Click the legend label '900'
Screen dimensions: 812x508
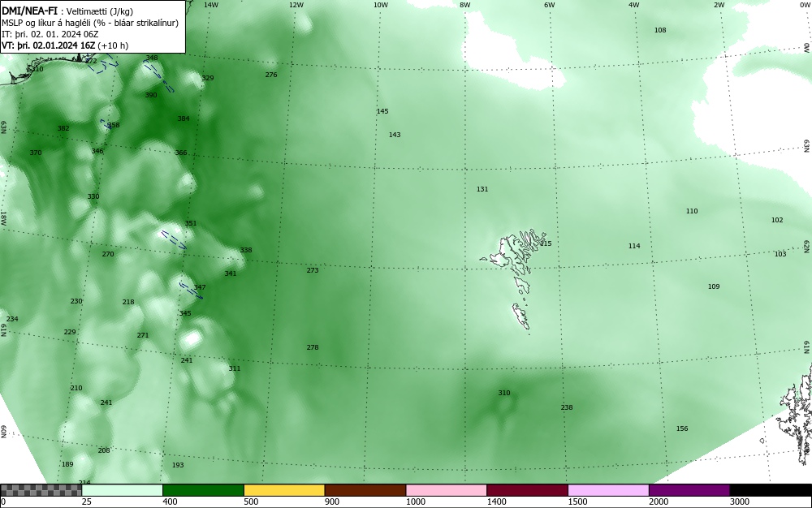(332, 502)
